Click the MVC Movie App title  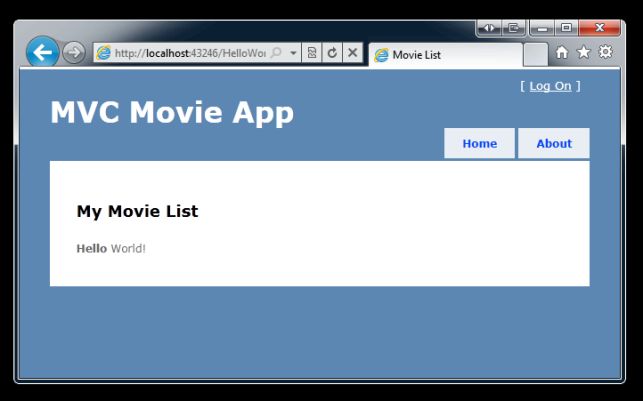click(172, 112)
